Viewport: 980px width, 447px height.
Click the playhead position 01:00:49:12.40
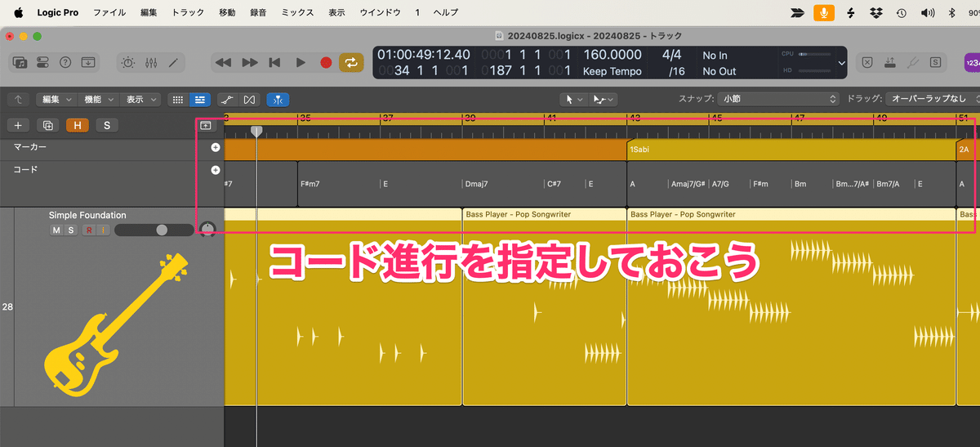[423, 55]
